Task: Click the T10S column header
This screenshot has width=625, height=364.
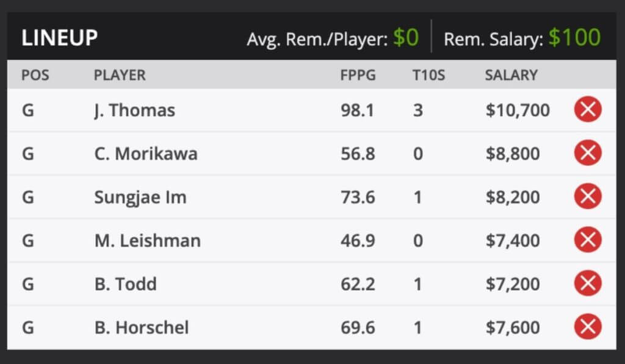Action: click(x=429, y=75)
